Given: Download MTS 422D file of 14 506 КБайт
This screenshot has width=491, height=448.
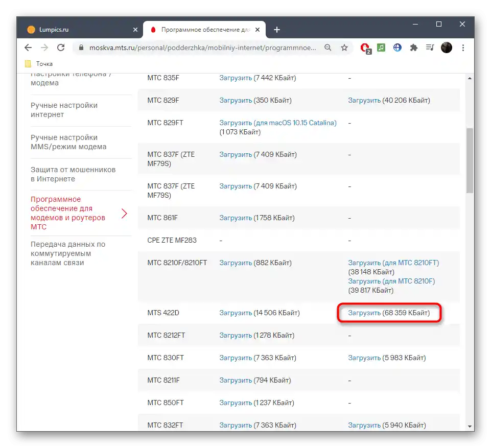Looking at the screenshot, I should pos(236,313).
